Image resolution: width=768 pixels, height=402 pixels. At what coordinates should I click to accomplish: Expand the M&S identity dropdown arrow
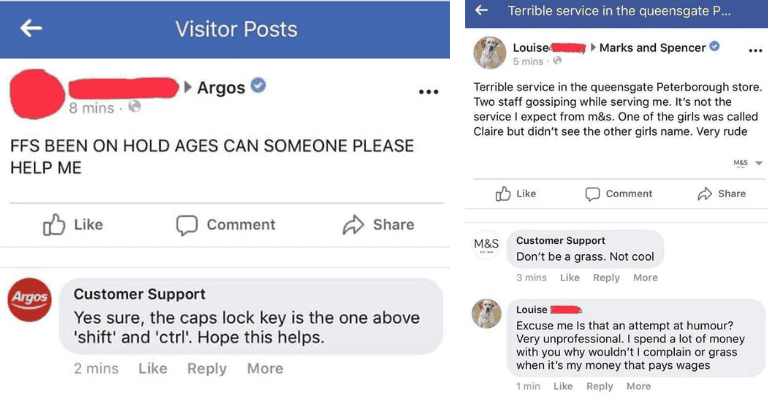758,162
